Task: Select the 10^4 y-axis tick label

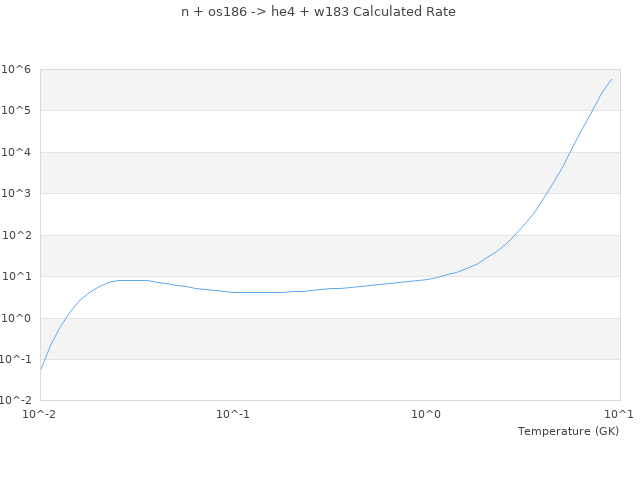Action: coord(17,152)
